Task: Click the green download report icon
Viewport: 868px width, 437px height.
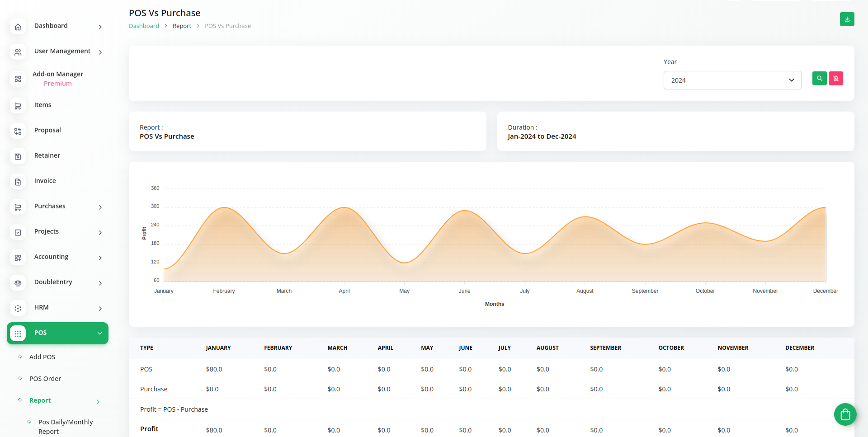Action: [x=847, y=19]
